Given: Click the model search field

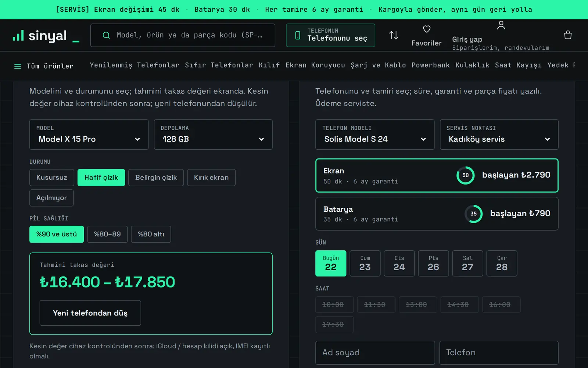Looking at the screenshot, I should pos(183,35).
